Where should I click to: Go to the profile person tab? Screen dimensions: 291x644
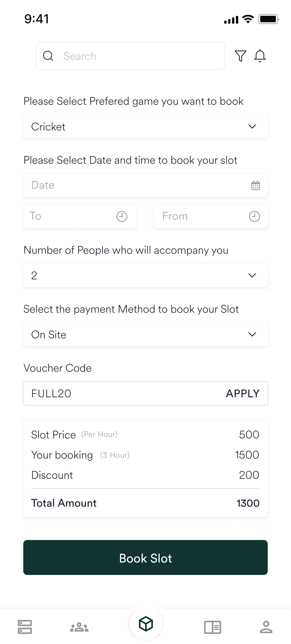click(x=266, y=627)
